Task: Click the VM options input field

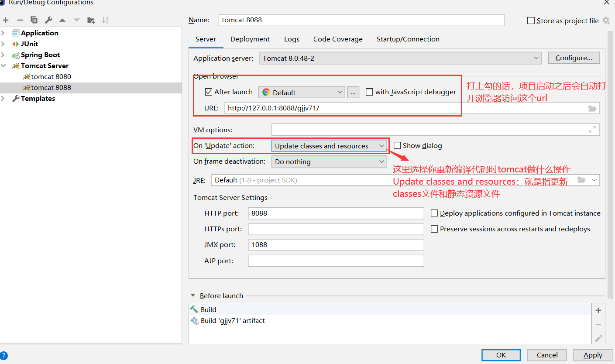Action: coord(435,130)
